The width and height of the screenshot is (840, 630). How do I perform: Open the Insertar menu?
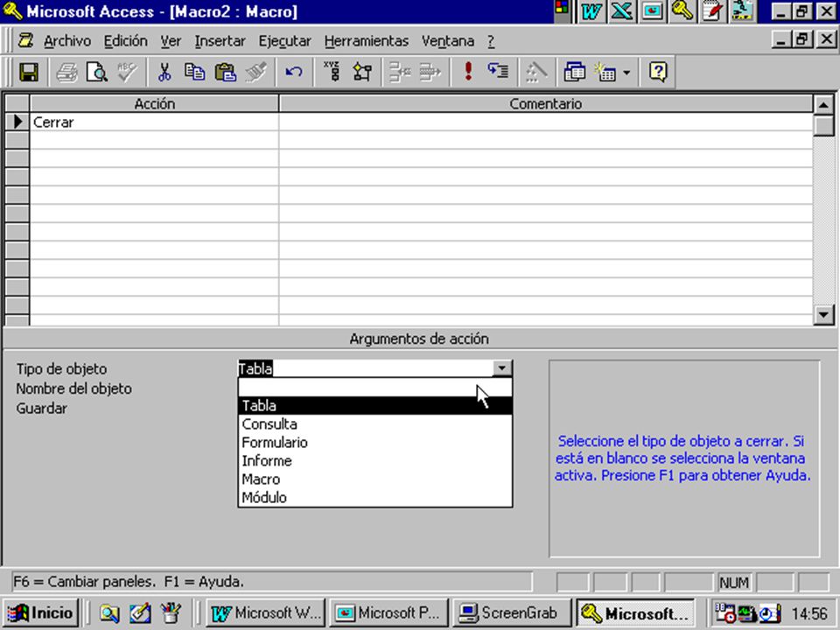coord(220,41)
